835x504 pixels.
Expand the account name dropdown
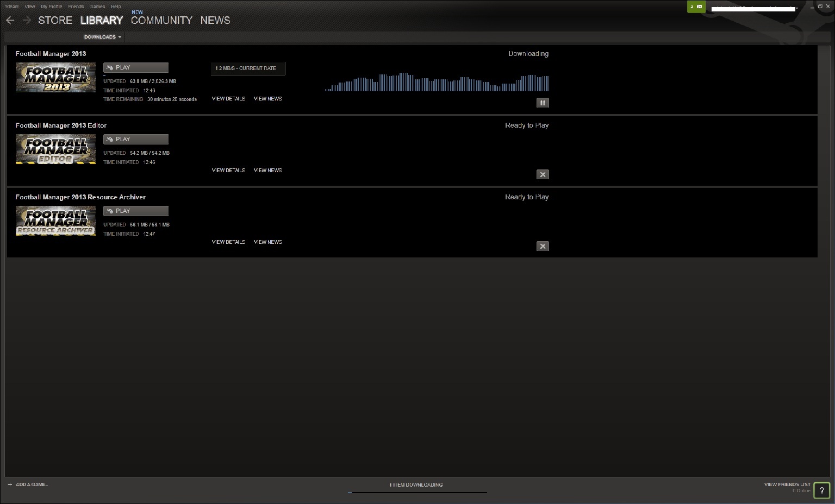click(x=797, y=9)
